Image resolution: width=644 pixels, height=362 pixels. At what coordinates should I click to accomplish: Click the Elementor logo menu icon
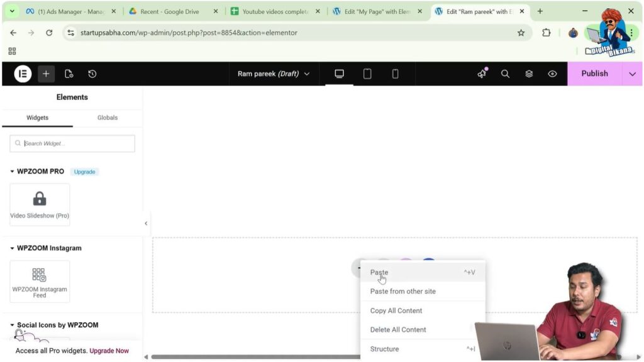pos(23,74)
